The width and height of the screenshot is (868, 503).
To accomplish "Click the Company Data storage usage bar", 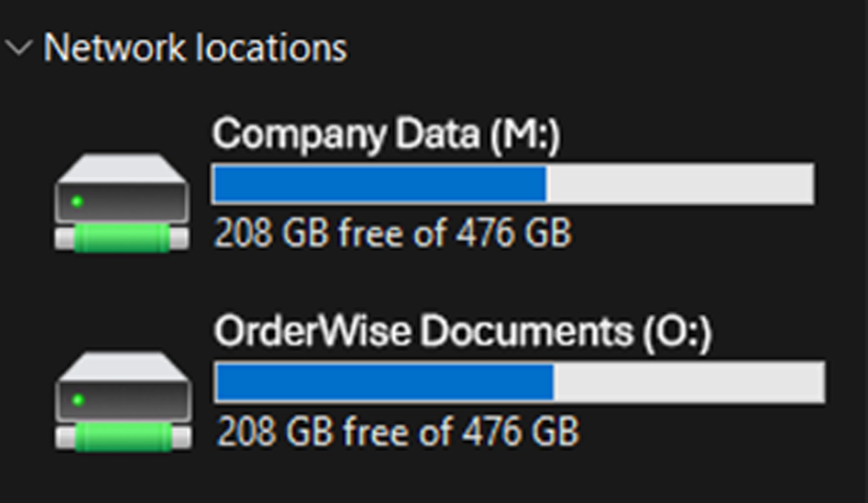I will tap(512, 184).
